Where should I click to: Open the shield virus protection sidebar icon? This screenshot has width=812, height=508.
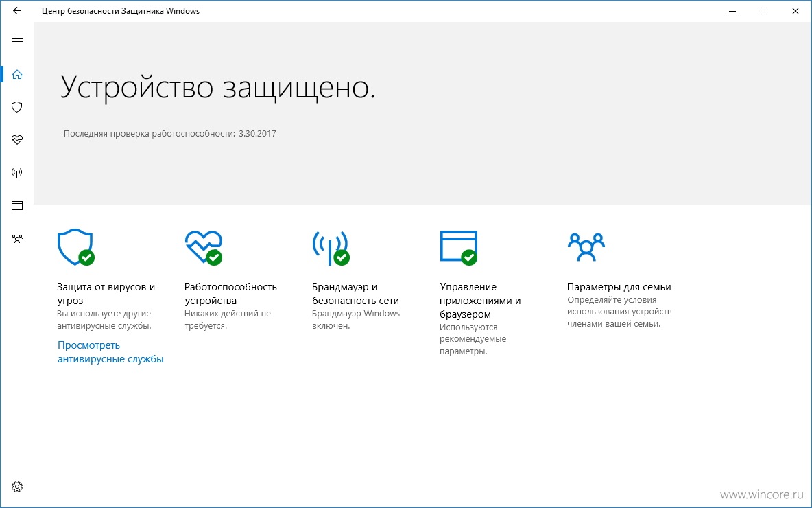pyautogui.click(x=17, y=107)
